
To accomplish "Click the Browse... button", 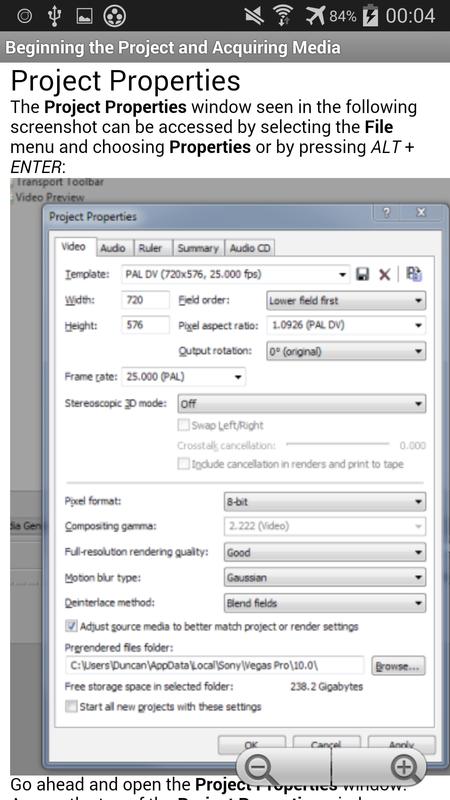I will (x=398, y=666).
